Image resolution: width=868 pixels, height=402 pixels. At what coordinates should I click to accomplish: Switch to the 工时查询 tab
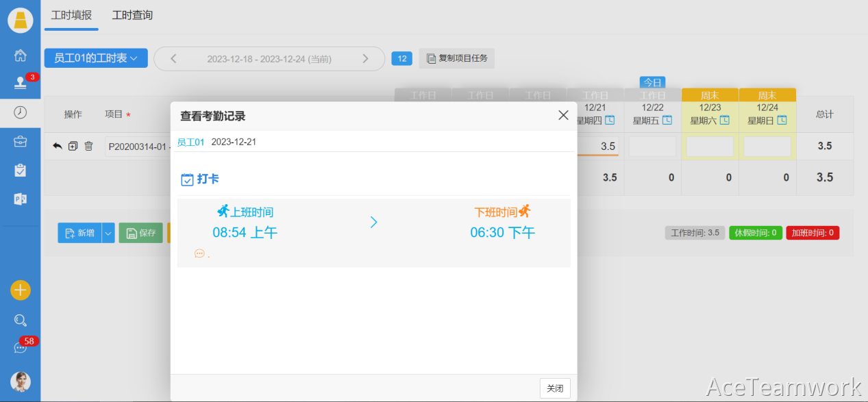click(x=132, y=15)
